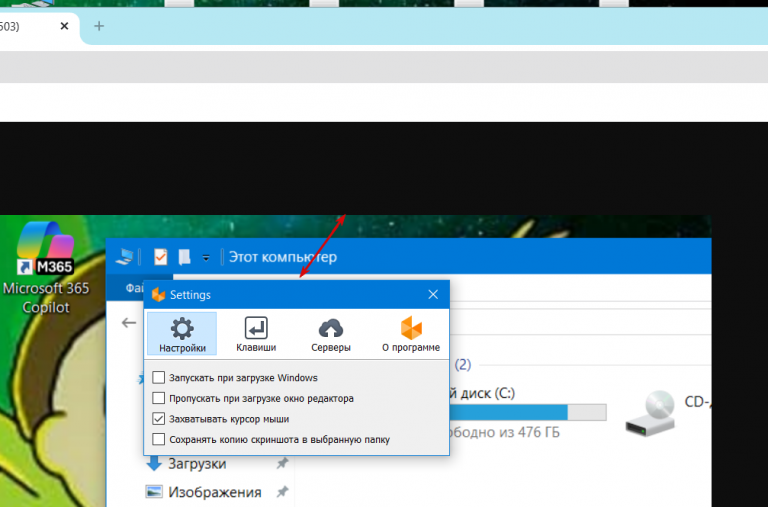Enable Сохранять копию скриншота в выбранную папку
Viewport: 768px width, 507px height.
158,439
